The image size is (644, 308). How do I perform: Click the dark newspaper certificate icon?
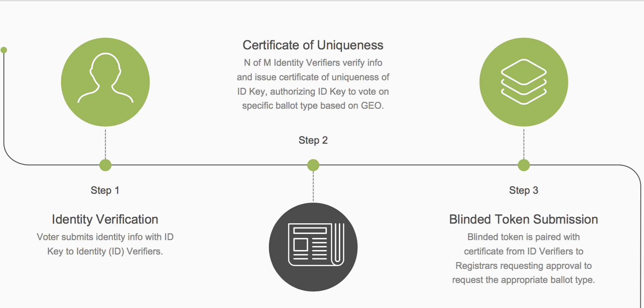click(313, 247)
